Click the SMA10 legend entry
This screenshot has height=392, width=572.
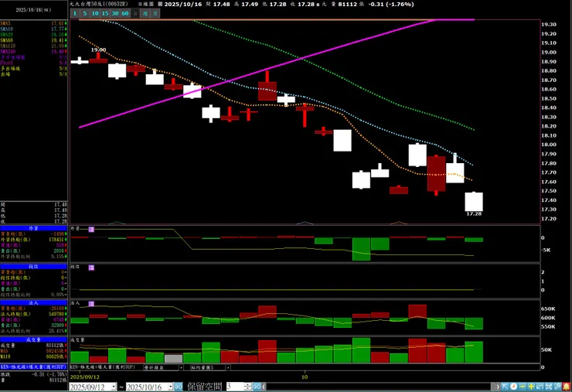click(33, 29)
